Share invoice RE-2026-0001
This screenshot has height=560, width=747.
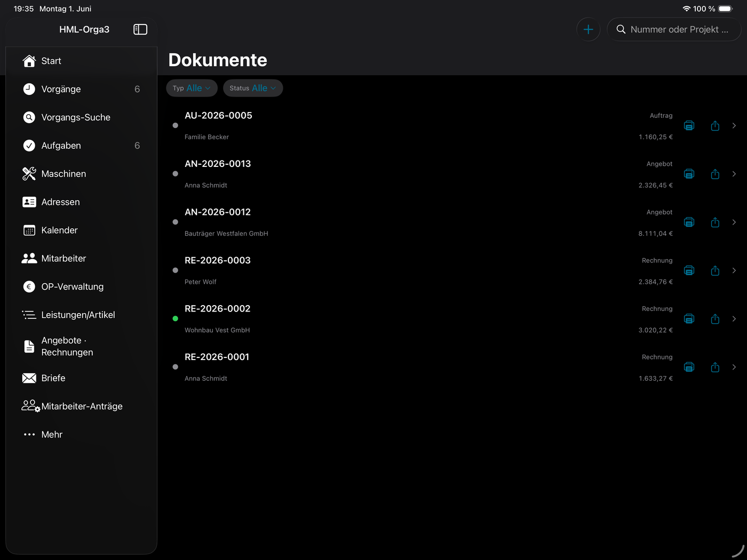tap(715, 367)
